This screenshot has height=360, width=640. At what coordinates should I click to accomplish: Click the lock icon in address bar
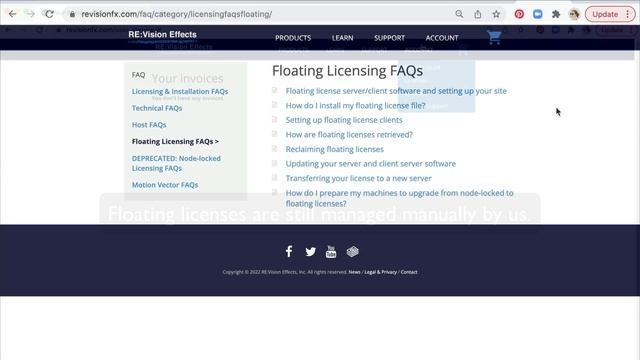[72, 14]
